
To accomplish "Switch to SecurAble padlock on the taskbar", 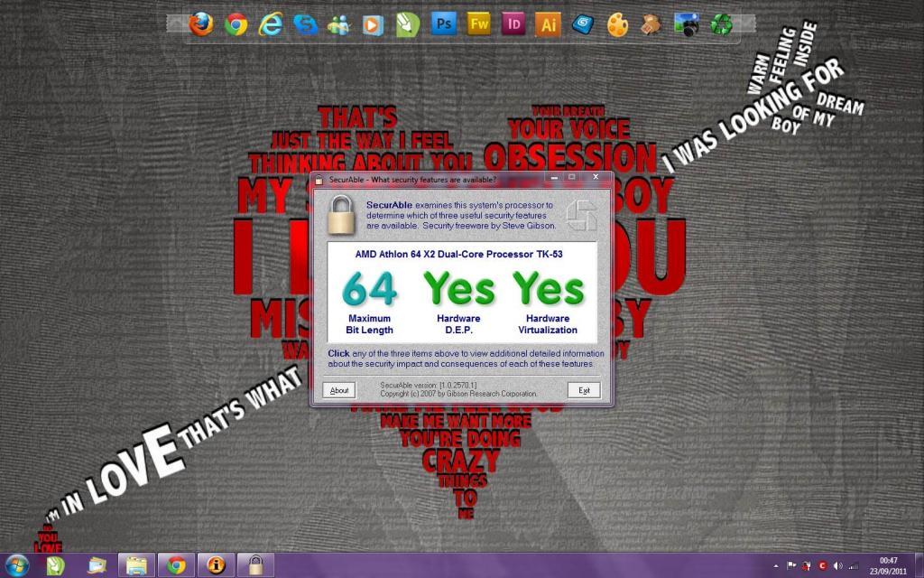I will 255,565.
